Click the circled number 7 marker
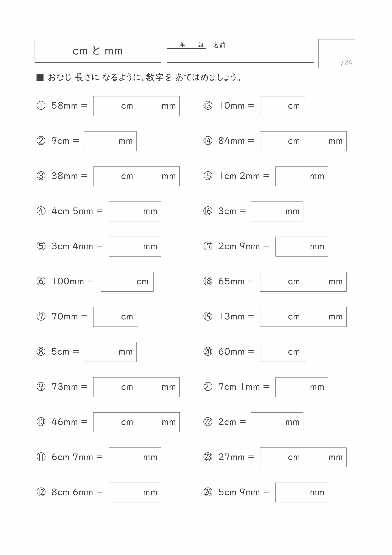 pos(41,316)
